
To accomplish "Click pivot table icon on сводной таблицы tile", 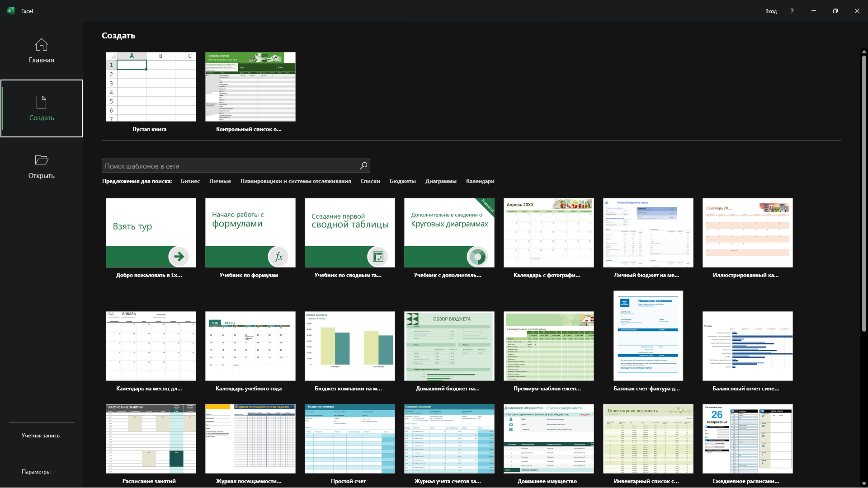I will click(378, 257).
